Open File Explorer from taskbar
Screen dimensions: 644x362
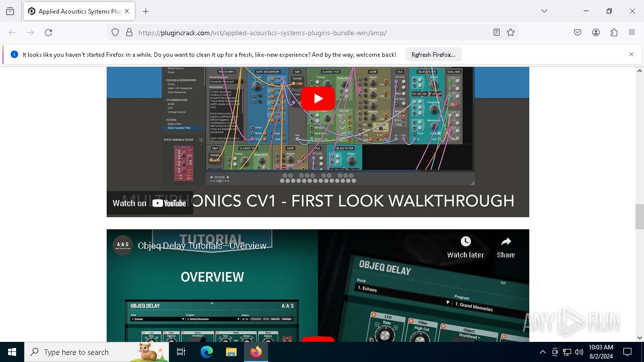pos(231,352)
